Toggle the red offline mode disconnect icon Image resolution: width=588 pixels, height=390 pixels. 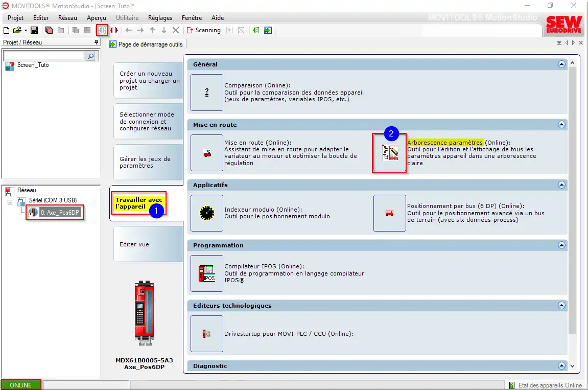(113, 30)
